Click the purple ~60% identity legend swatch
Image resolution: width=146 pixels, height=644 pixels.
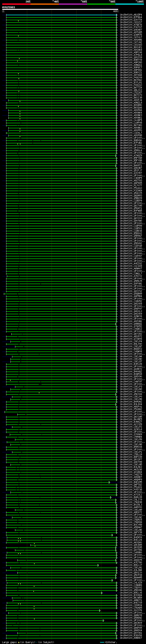73,4
